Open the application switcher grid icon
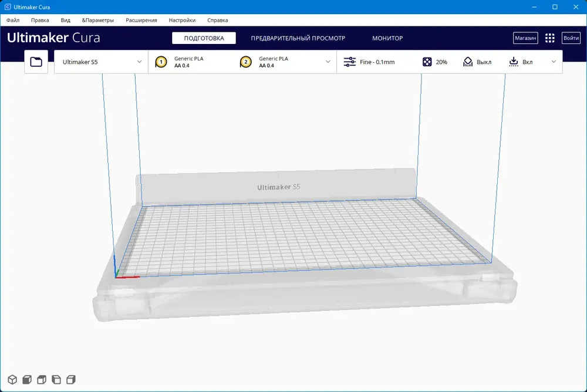This screenshot has height=392, width=587. click(549, 38)
